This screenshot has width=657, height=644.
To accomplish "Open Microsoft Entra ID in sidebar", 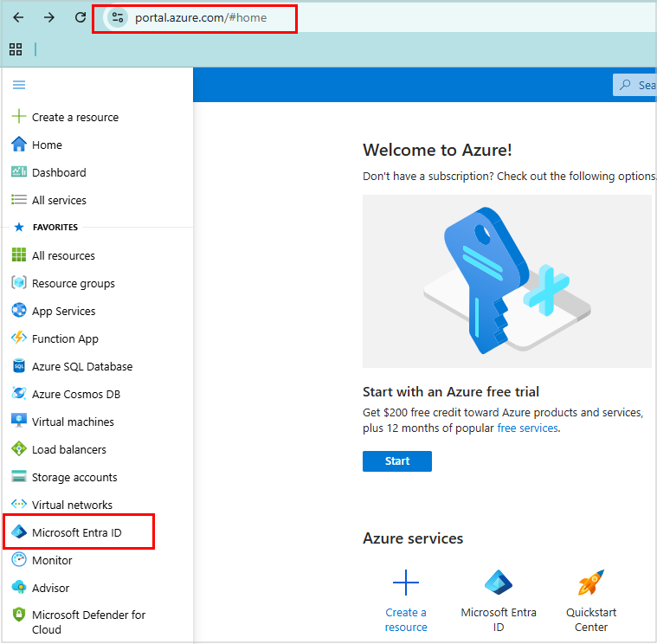I will point(77,532).
